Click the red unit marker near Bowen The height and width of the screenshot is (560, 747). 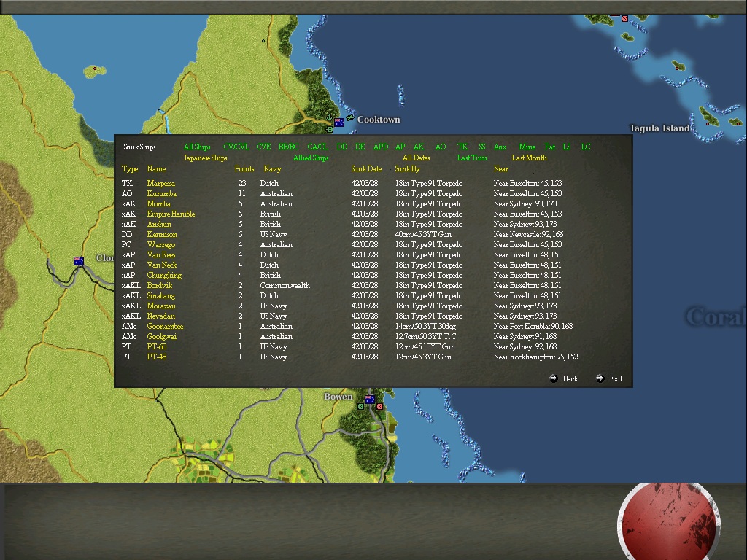[379, 407]
